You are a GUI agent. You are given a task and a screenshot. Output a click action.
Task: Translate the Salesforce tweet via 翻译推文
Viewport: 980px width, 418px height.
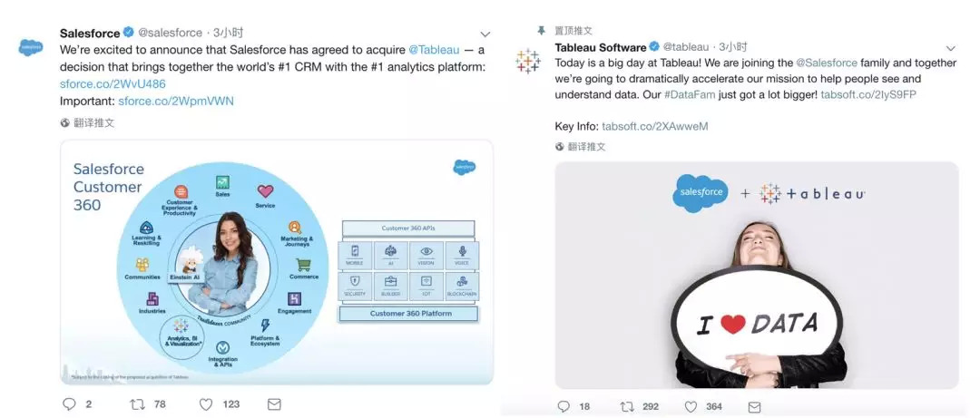pos(87,123)
